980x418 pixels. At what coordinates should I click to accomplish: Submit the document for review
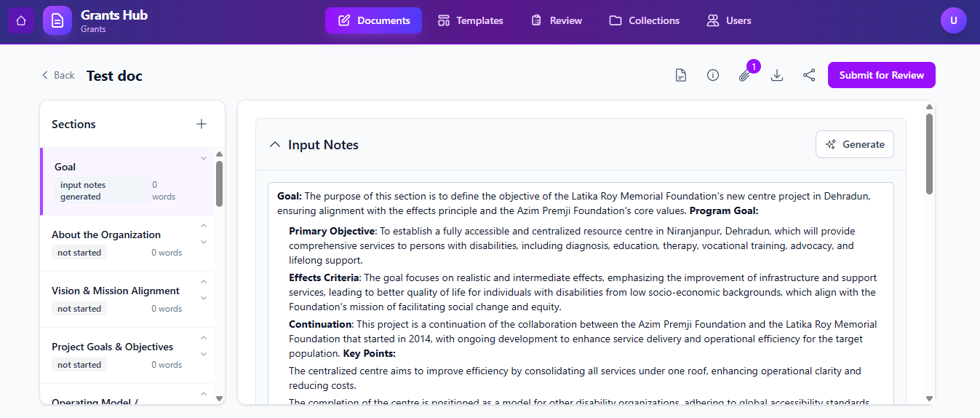pyautogui.click(x=882, y=75)
